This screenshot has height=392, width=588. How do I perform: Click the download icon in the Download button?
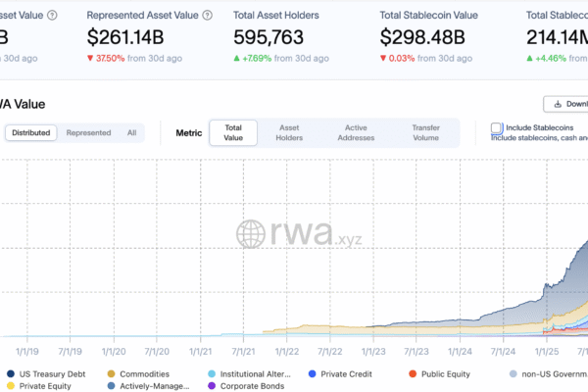(558, 104)
